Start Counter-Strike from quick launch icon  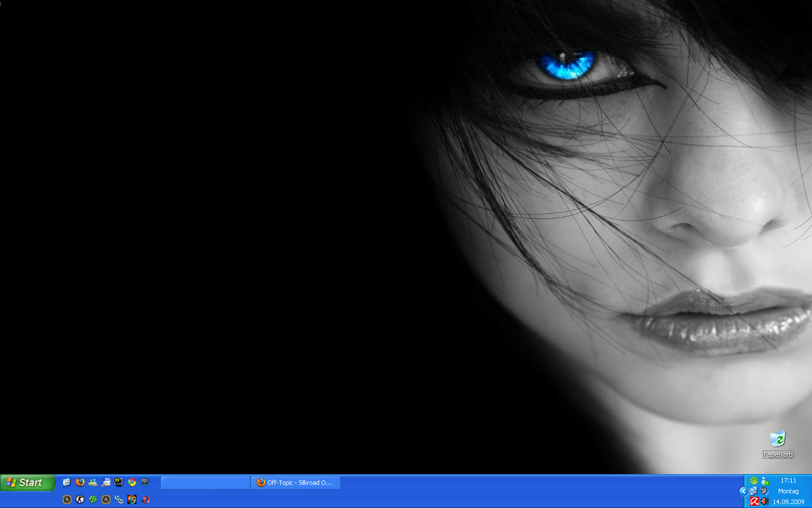[80, 500]
